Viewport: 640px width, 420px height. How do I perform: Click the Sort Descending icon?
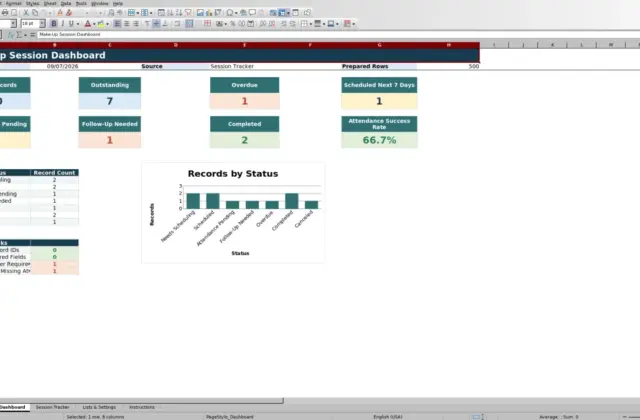pos(179,13)
